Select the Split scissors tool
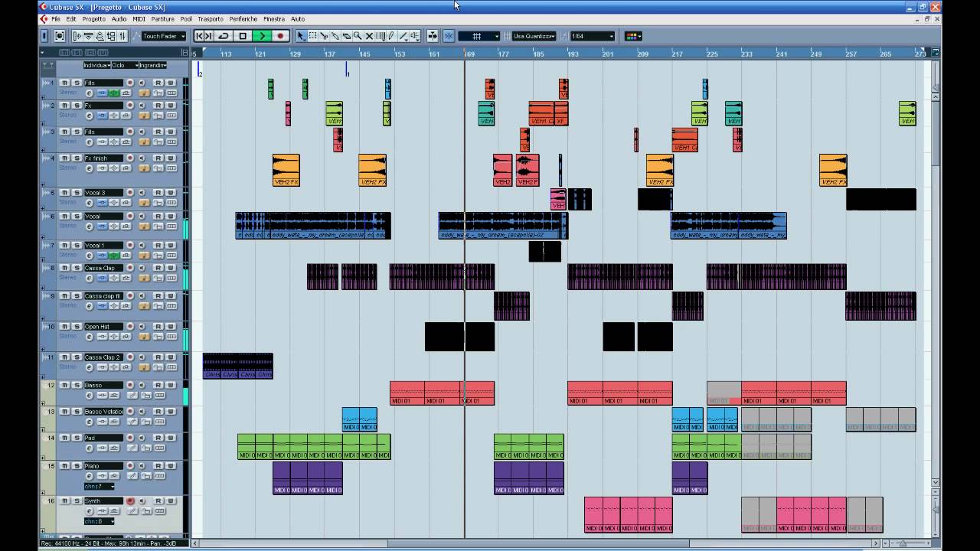 [x=325, y=36]
